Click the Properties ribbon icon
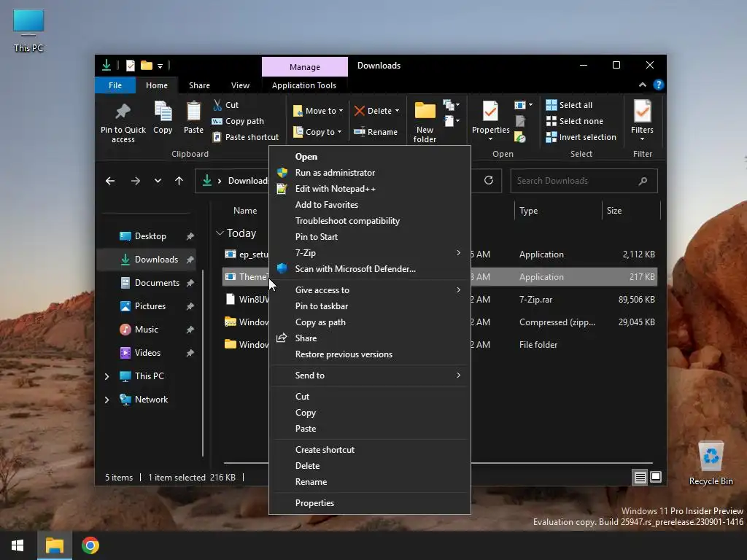 pos(490,112)
